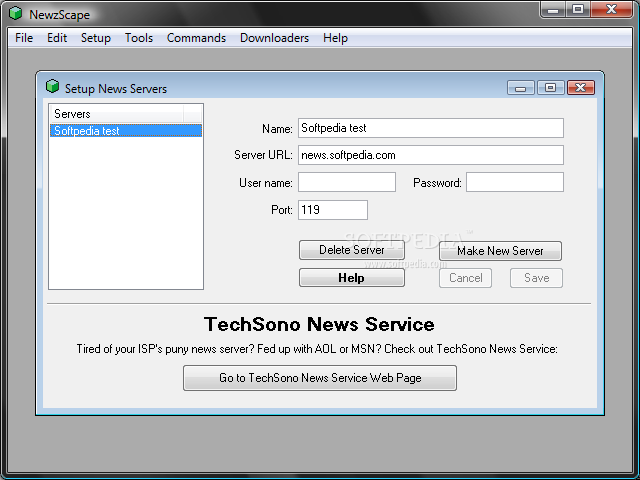Go to TechSono News Service Web Page
The height and width of the screenshot is (480, 640).
[320, 378]
